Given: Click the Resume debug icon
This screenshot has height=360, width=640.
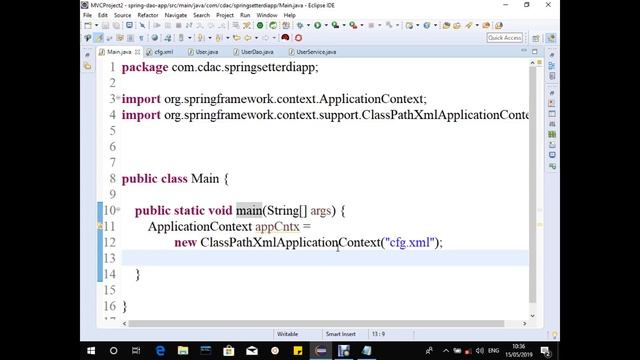Looking at the screenshot, I should [x=157, y=25].
